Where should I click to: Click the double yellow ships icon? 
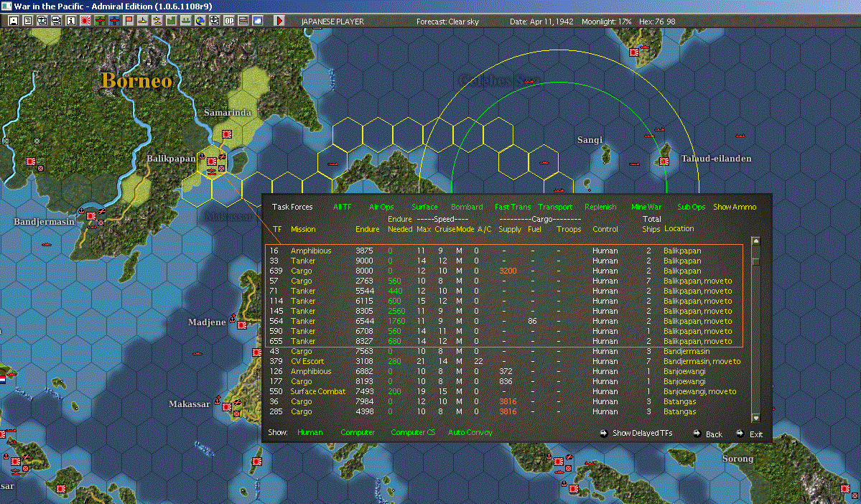pyautogui.click(x=157, y=21)
